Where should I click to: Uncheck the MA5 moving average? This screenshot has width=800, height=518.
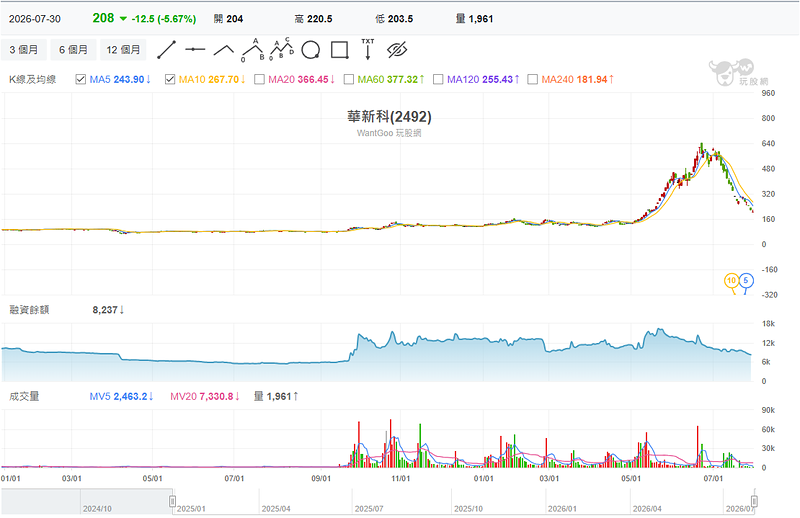[x=80, y=79]
